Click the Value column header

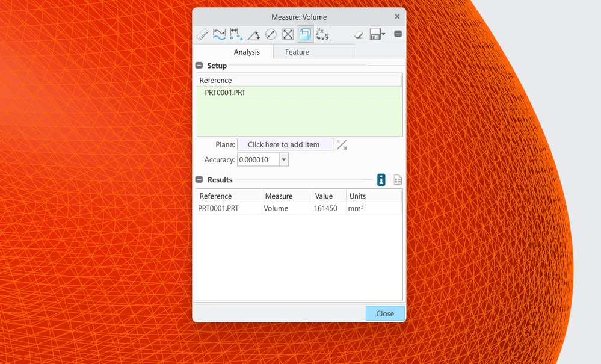329,196
